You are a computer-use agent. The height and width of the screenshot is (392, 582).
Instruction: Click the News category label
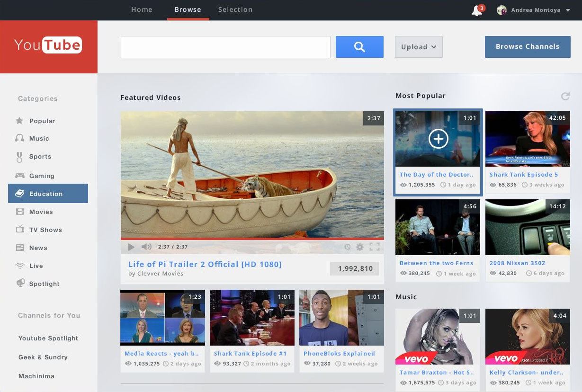pyautogui.click(x=38, y=248)
